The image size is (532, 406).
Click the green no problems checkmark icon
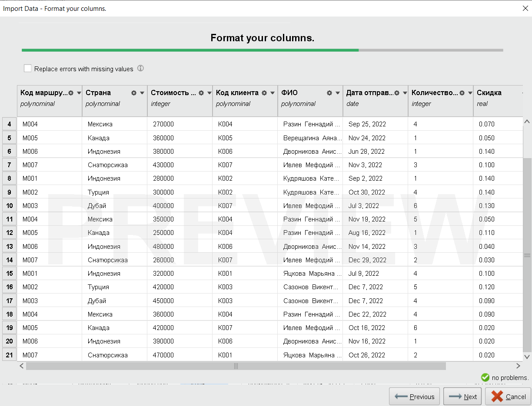tap(485, 378)
